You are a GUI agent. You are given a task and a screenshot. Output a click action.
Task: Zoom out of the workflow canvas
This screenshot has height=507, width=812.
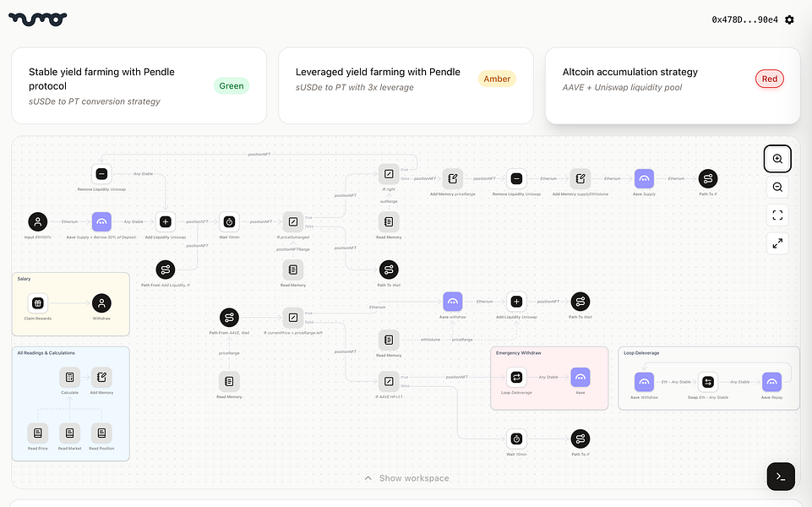tap(777, 187)
